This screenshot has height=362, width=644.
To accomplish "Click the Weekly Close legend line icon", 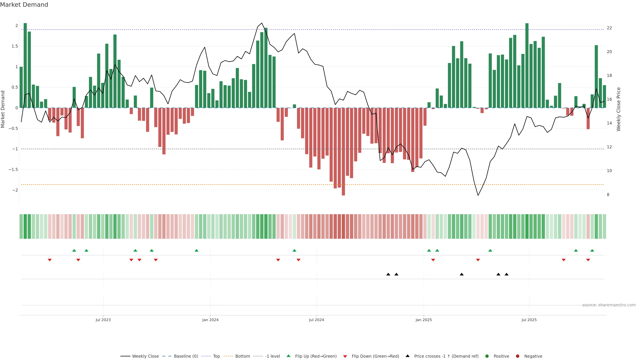I will point(125,356).
